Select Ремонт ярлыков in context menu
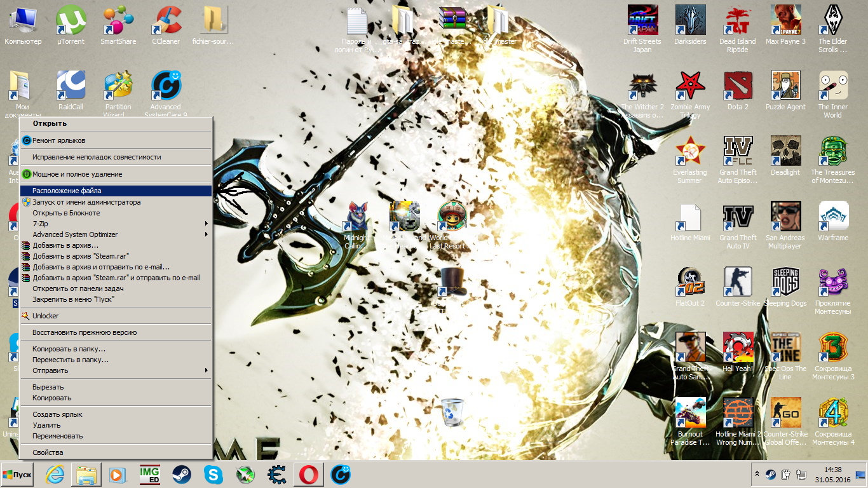The image size is (868, 488). pyautogui.click(x=115, y=140)
